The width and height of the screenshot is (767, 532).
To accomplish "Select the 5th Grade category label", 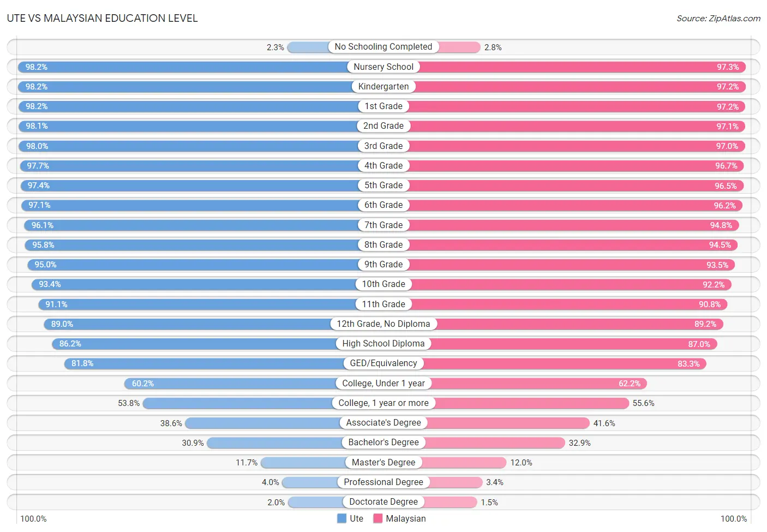I will 383,186.
